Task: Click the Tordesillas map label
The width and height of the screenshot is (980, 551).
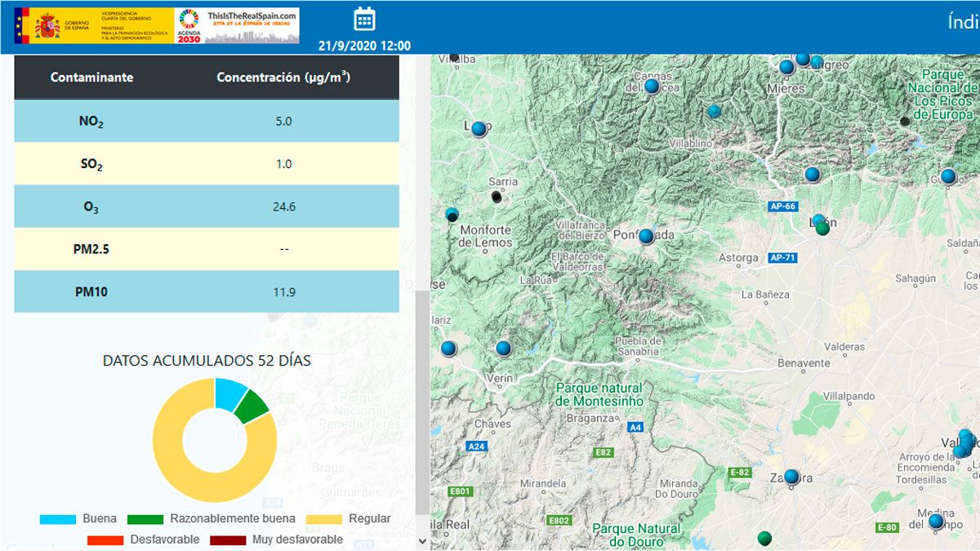Action: [920, 479]
